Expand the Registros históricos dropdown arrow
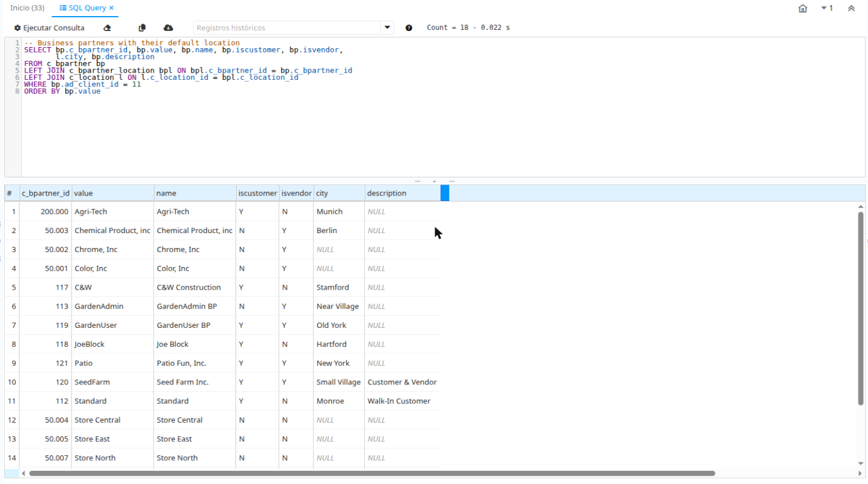Image resolution: width=868 pixels, height=484 pixels. pyautogui.click(x=387, y=27)
